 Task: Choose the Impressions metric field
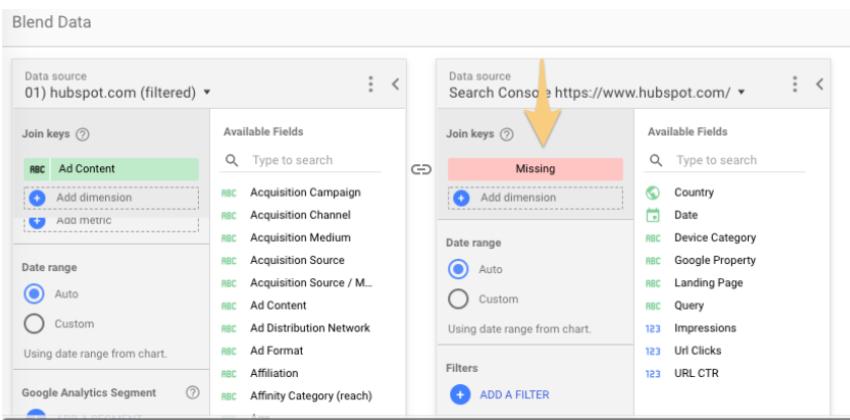click(x=705, y=328)
